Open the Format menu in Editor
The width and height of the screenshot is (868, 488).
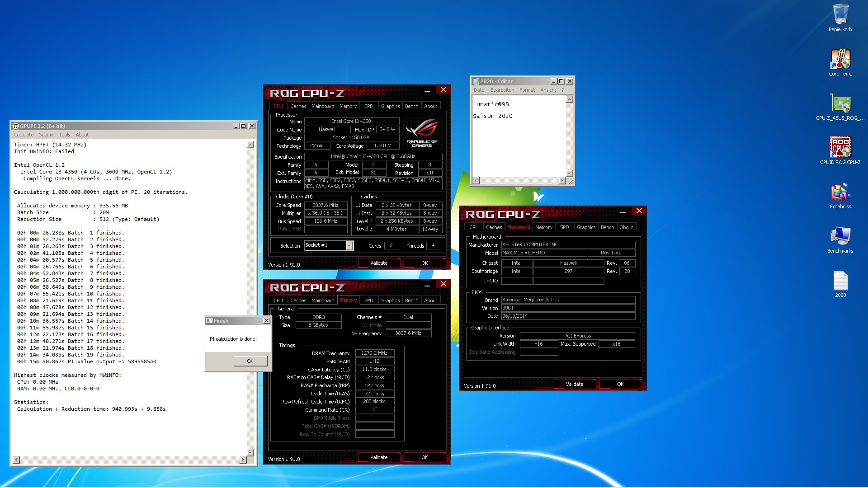[527, 90]
